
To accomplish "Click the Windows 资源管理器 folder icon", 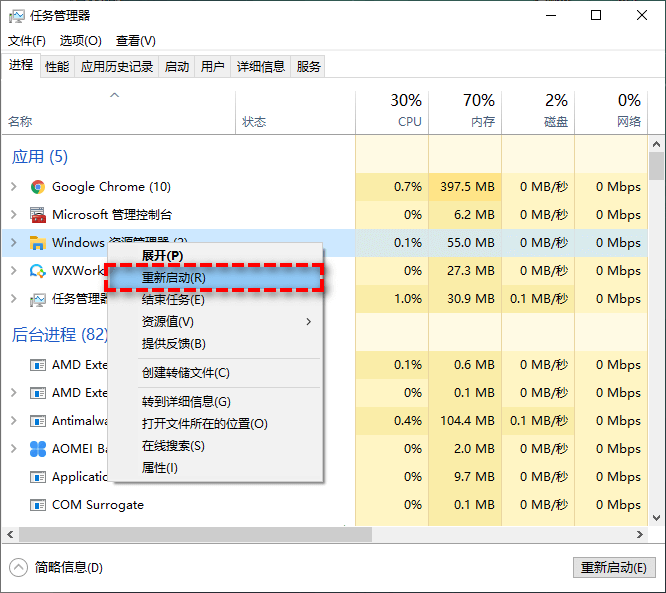I will pos(38,243).
